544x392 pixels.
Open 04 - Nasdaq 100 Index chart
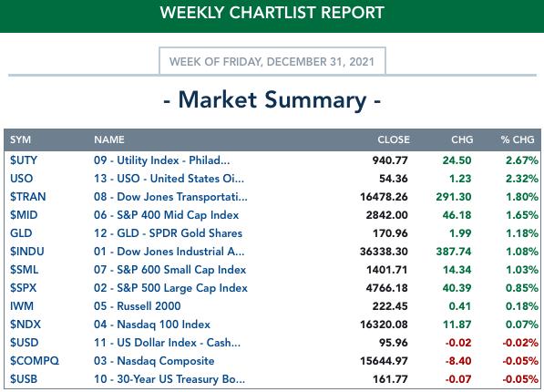tap(152, 325)
